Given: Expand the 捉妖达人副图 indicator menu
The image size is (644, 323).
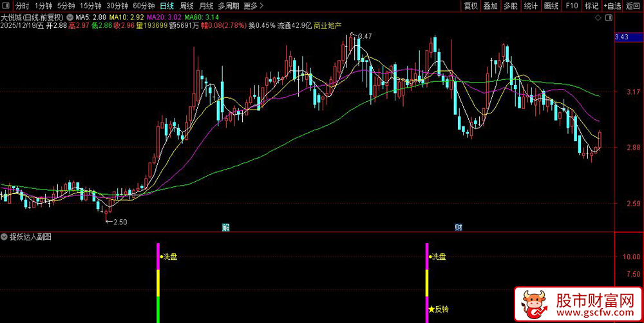Looking at the screenshot, I should [x=5, y=237].
